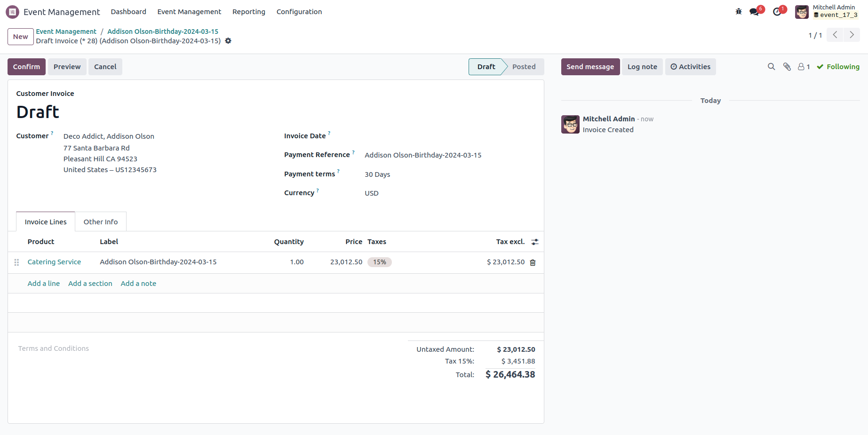Switch to the Other Info tab
The height and width of the screenshot is (435, 868).
click(101, 222)
